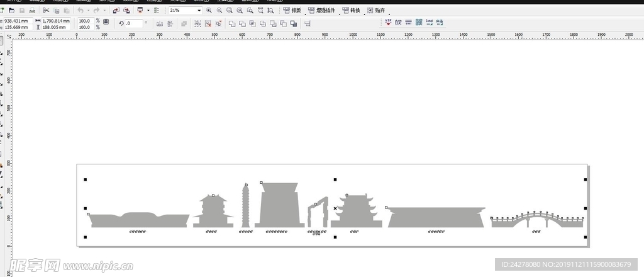Click the Import icon
Screen dimensions: 644x277
tap(116, 10)
